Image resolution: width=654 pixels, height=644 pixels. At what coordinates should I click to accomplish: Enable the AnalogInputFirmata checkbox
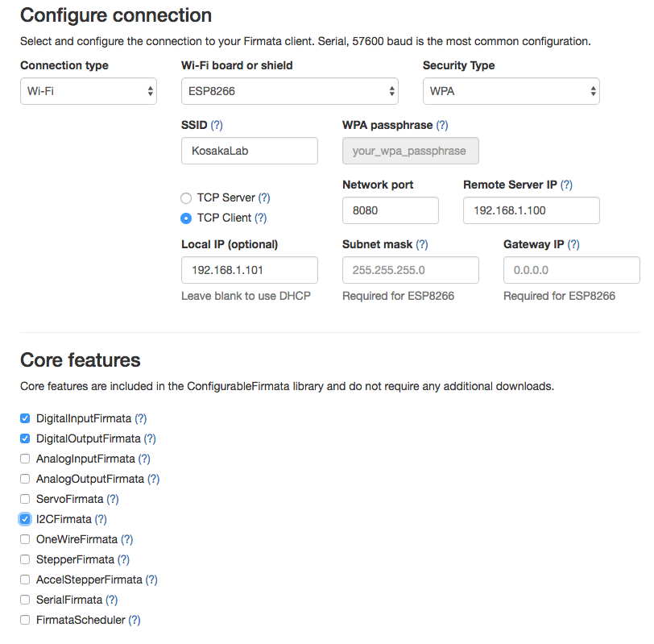pos(25,459)
